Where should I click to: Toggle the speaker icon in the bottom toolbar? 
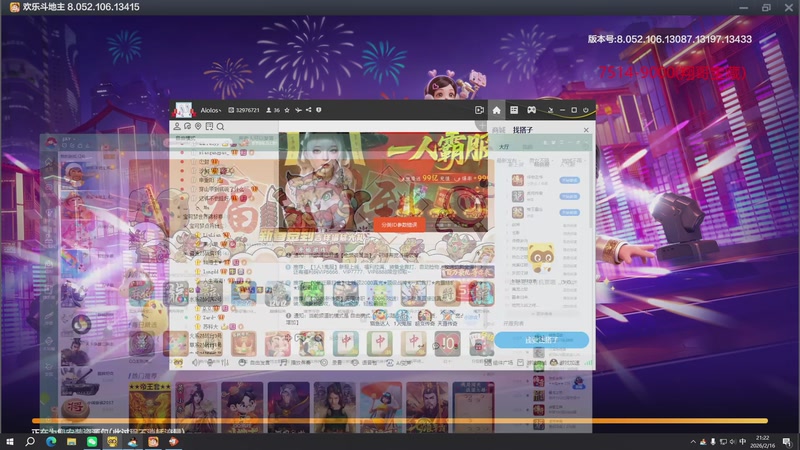(195, 363)
